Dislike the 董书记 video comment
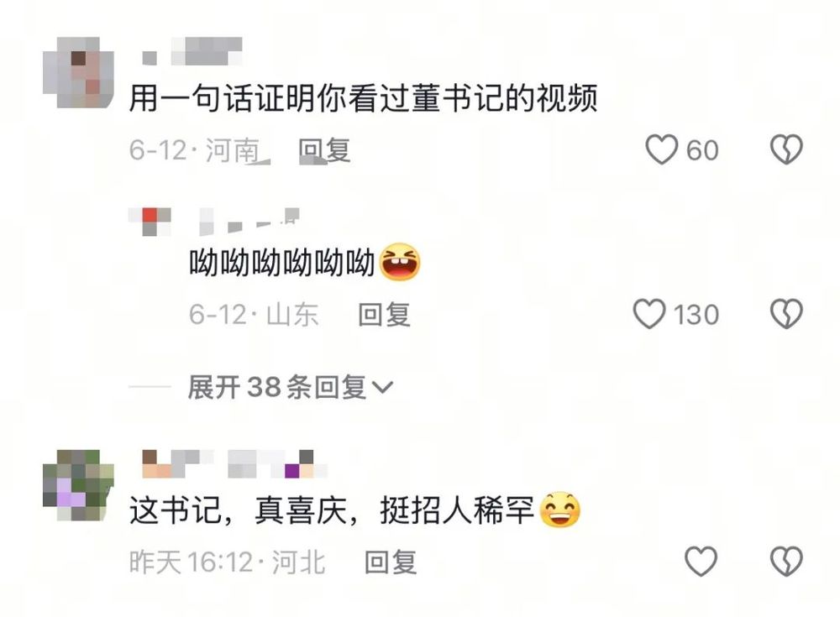 pos(786,149)
